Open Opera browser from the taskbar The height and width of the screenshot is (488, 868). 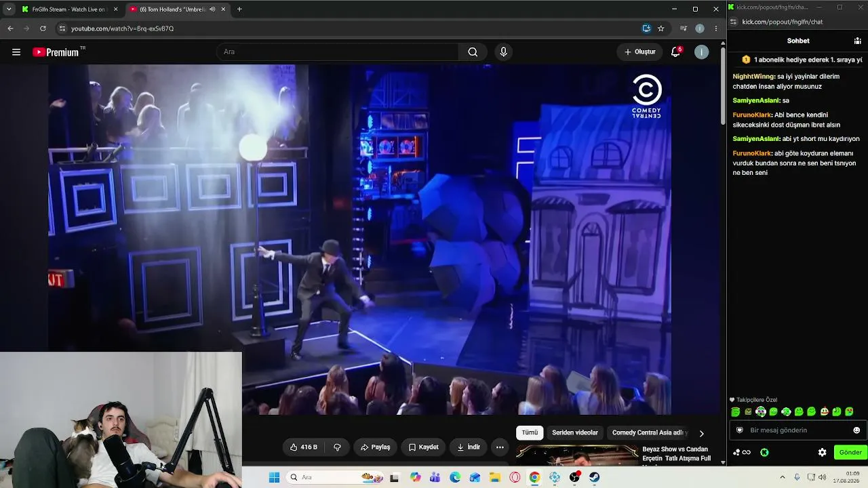point(515,478)
